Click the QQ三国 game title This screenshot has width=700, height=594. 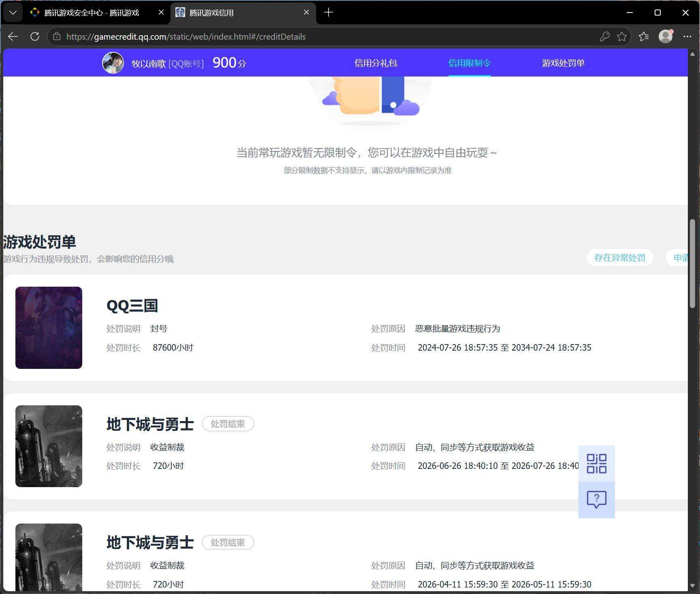pos(132,306)
